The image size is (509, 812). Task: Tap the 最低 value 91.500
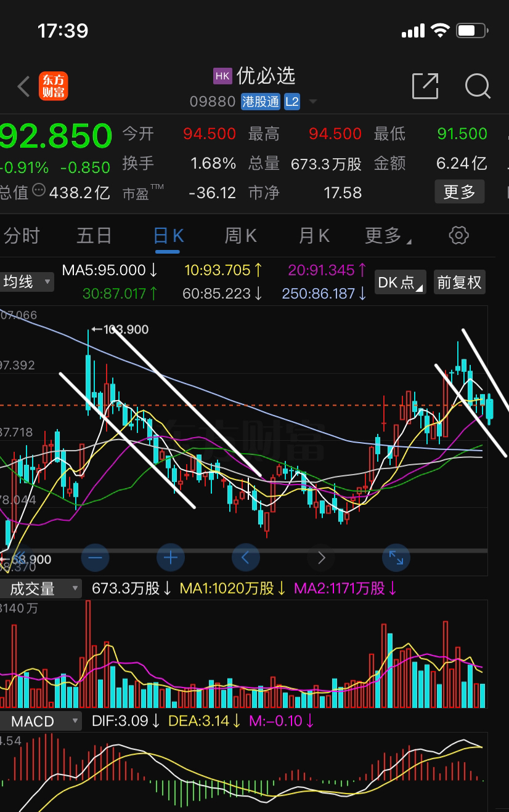[462, 134]
